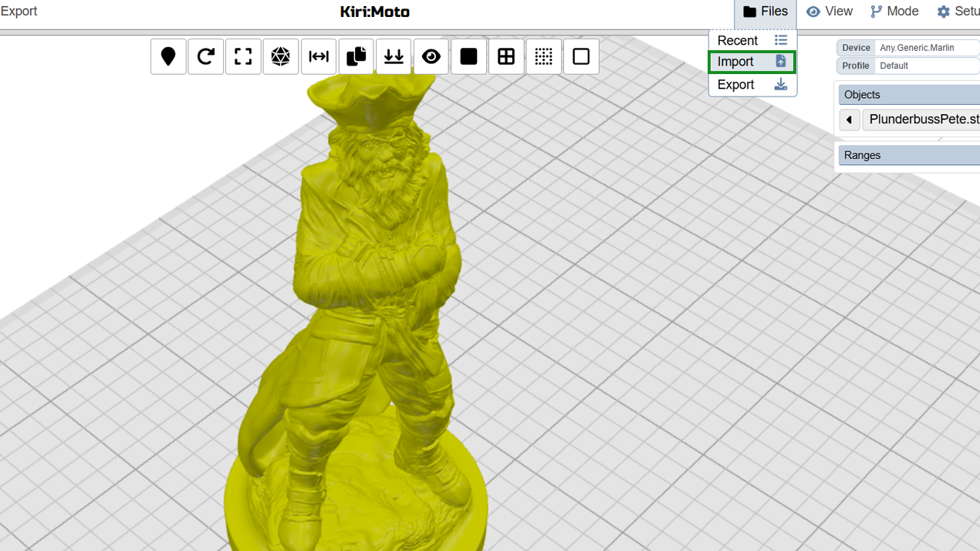Toggle the eye visibility icon

[431, 56]
